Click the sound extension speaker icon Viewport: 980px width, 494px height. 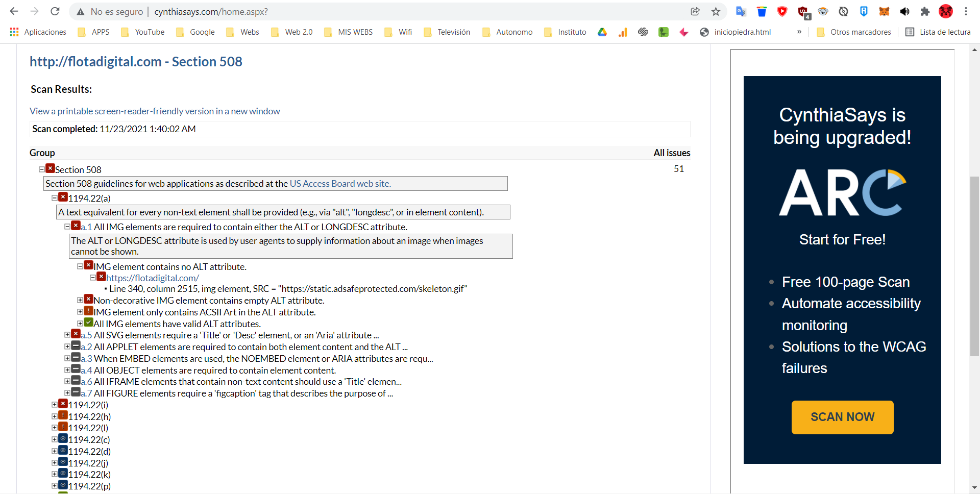(904, 11)
